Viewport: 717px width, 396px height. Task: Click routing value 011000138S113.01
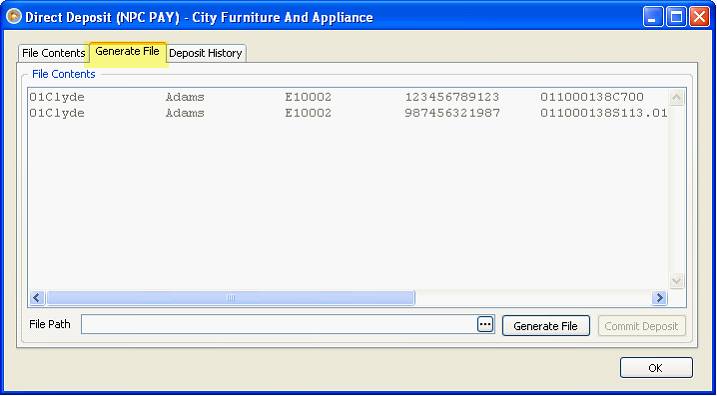click(x=604, y=113)
